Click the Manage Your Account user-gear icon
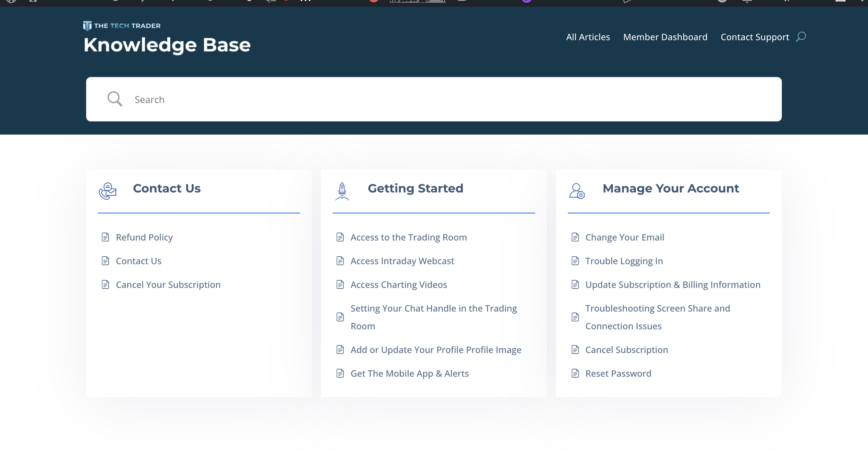This screenshot has height=454, width=868. coord(577,191)
